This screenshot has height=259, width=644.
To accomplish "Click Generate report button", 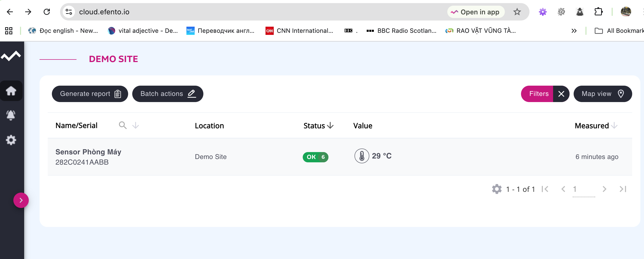I will (90, 94).
